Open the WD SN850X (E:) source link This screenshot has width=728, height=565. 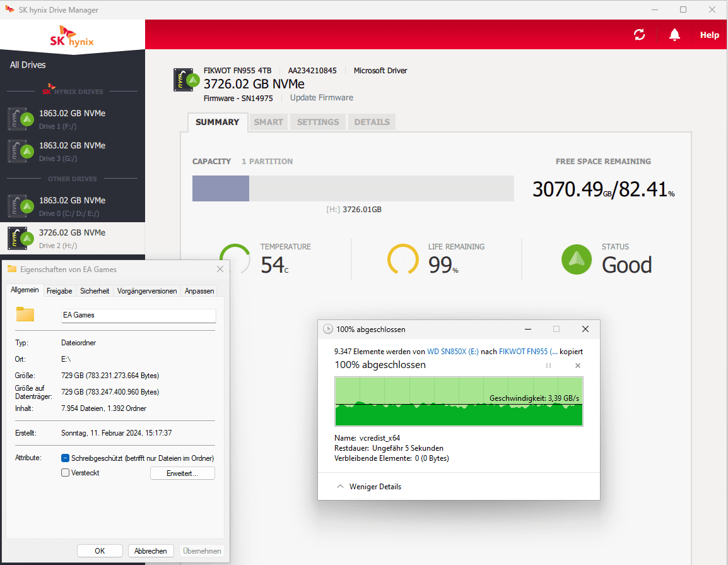[x=453, y=352]
